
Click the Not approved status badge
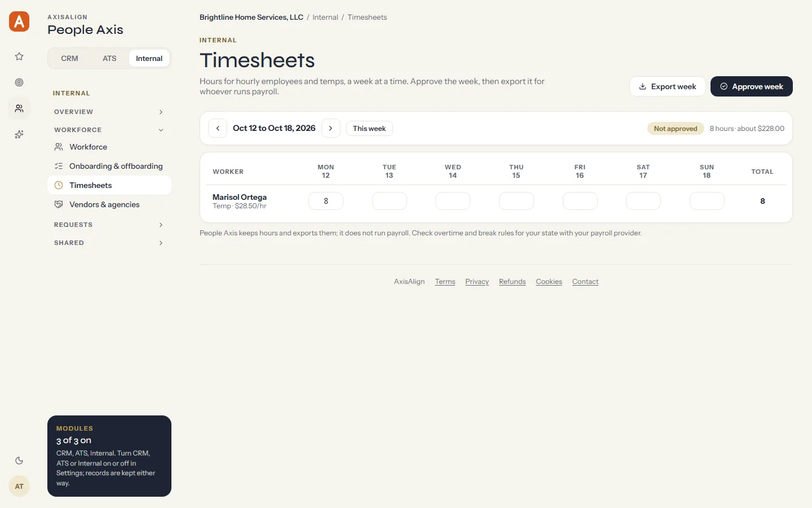pyautogui.click(x=676, y=129)
